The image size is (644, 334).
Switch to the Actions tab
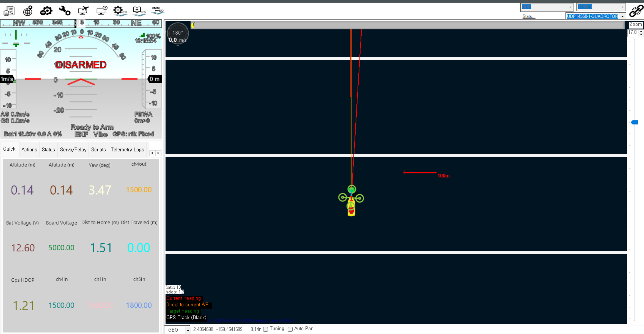tap(29, 150)
